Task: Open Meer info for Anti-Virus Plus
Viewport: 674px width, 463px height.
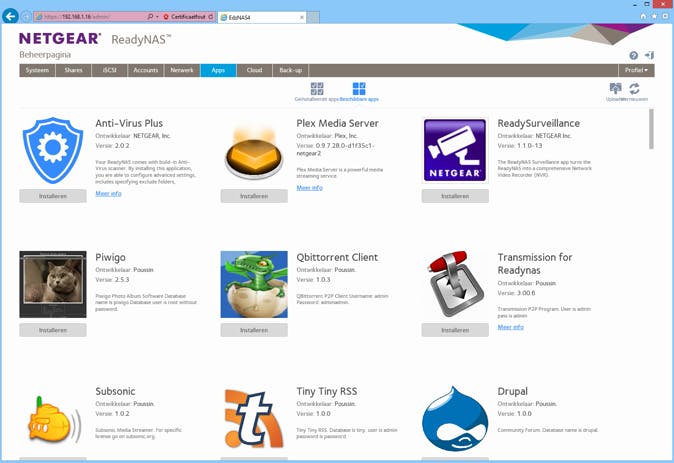Action: (x=108, y=194)
